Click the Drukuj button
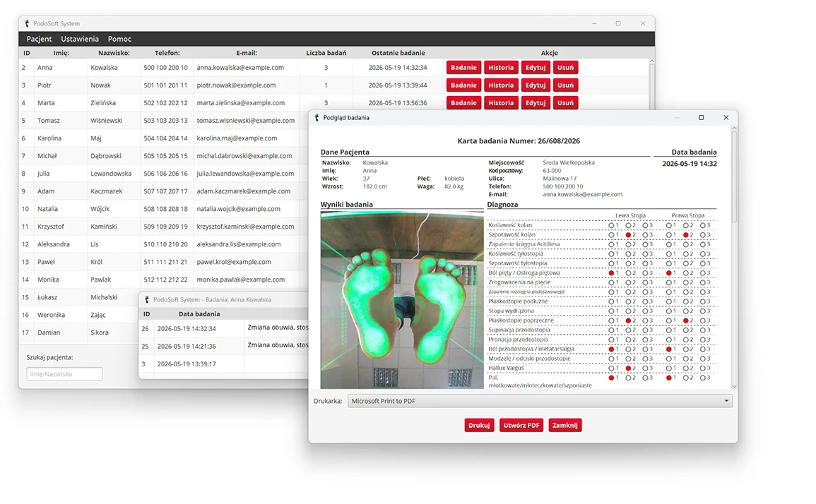Viewport: 816px width, 504px height. (479, 426)
